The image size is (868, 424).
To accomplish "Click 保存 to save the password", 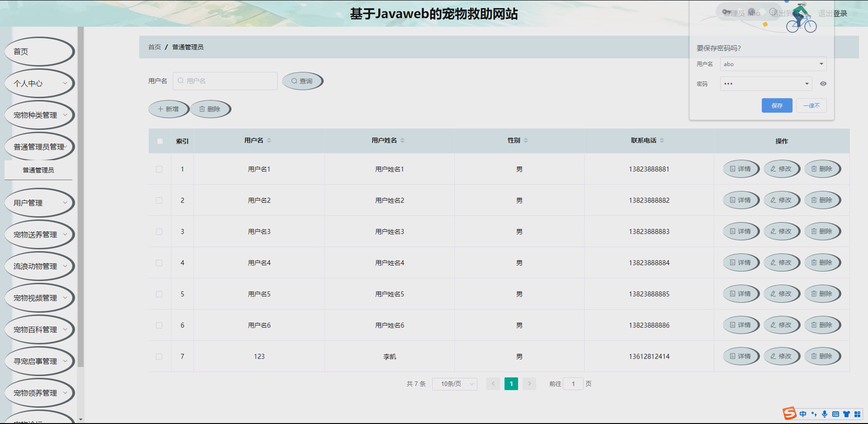I will pos(776,105).
